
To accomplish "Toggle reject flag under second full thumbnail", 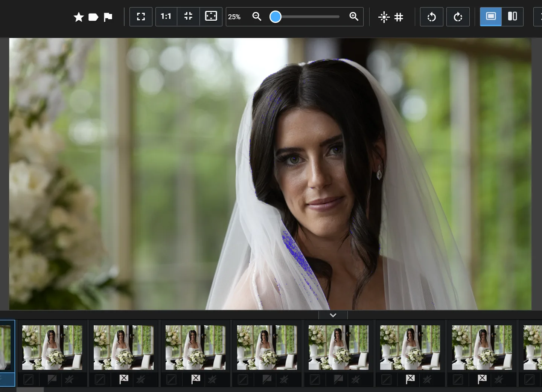I will [x=124, y=379].
